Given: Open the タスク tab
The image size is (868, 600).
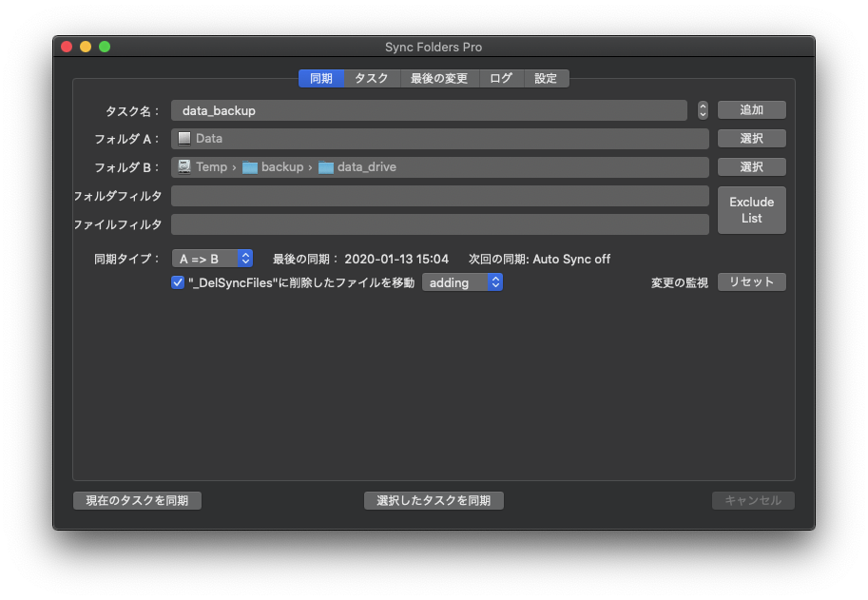Looking at the screenshot, I should click(x=372, y=79).
